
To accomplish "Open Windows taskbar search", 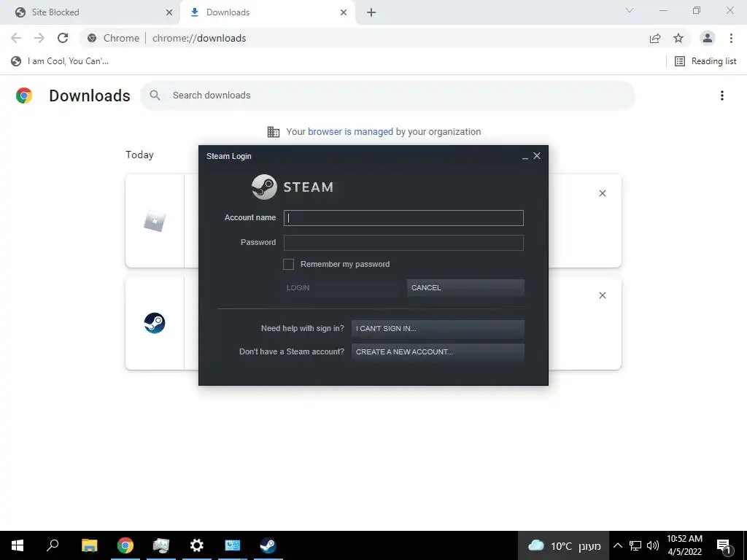I will pos(53,545).
